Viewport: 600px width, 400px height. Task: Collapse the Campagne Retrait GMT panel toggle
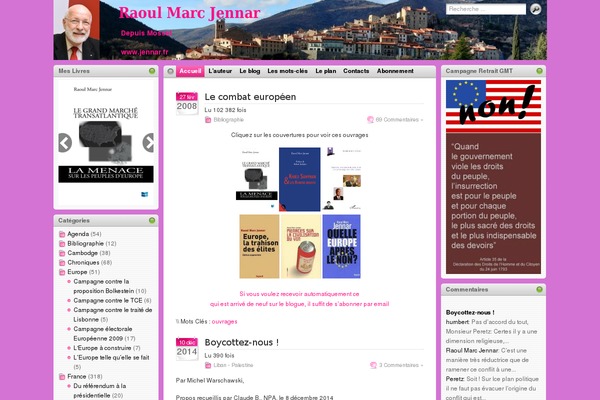click(539, 71)
